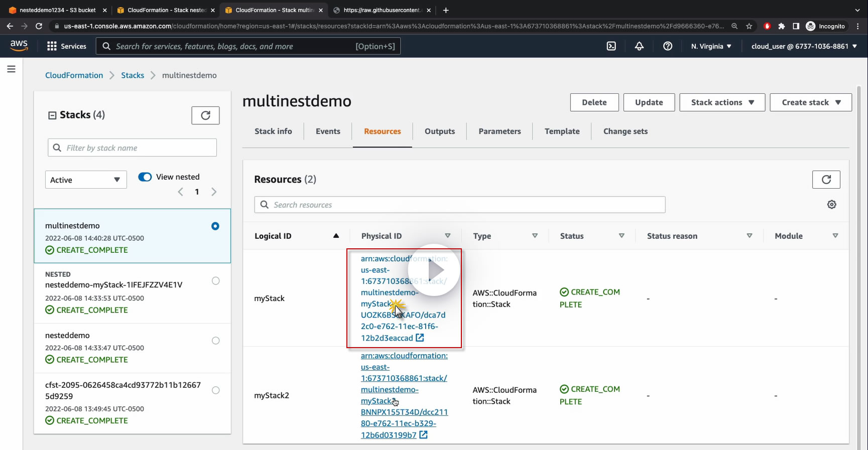Open the AWS help question-mark menu
Screen dimensions: 868x450
tap(668, 46)
